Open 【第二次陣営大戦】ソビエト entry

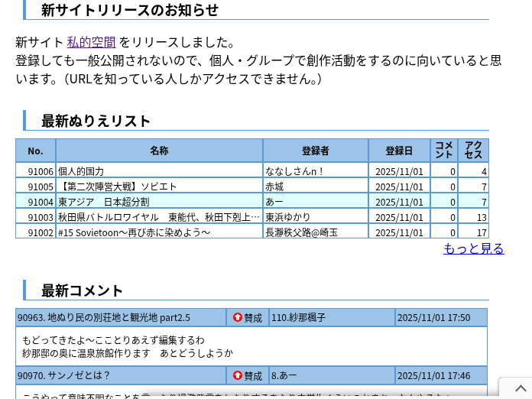(117, 187)
